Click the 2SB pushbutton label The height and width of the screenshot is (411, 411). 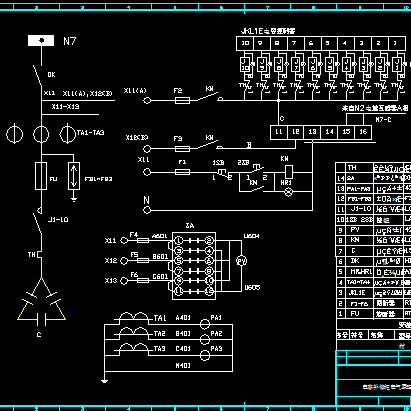243,162
